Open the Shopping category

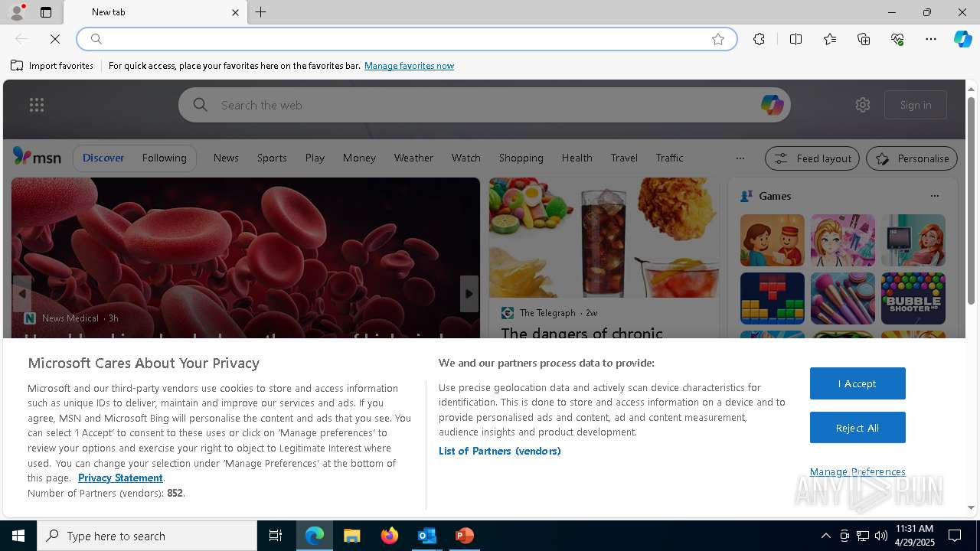click(x=521, y=158)
